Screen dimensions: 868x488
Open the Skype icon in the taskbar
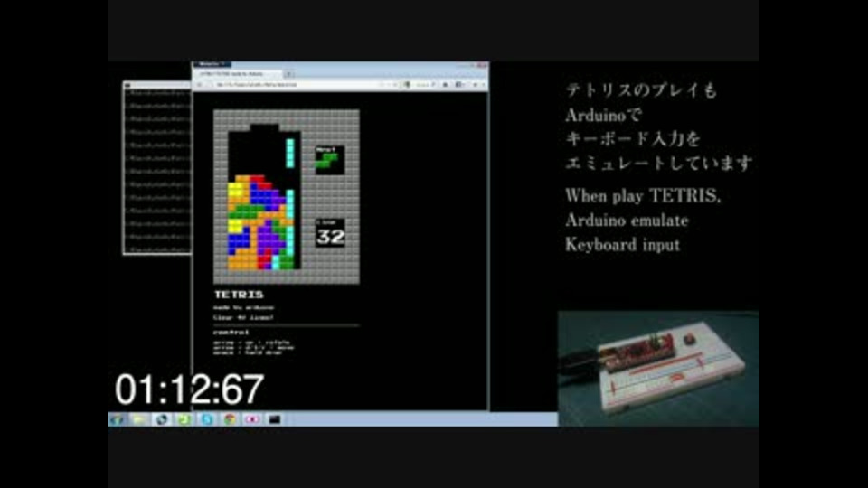(x=207, y=419)
